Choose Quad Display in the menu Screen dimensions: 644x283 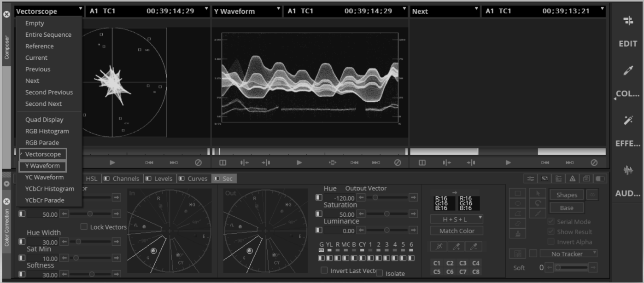[x=44, y=120]
